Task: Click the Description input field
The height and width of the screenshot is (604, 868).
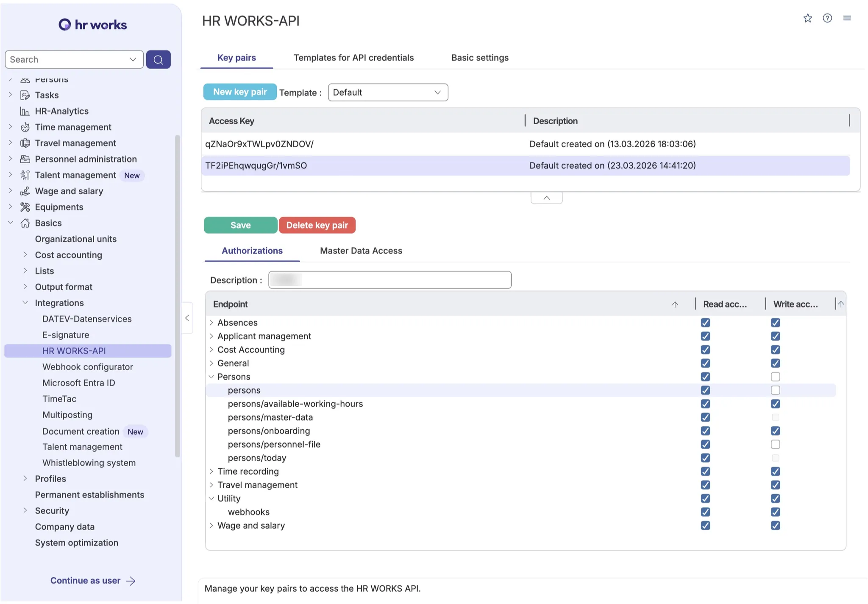Action: 390,280
